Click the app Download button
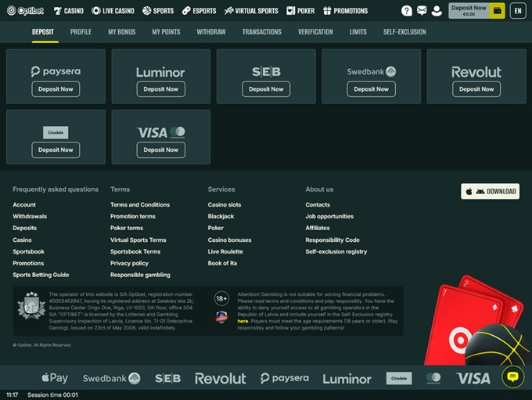Viewport: 532px width, 400px height. coord(490,191)
